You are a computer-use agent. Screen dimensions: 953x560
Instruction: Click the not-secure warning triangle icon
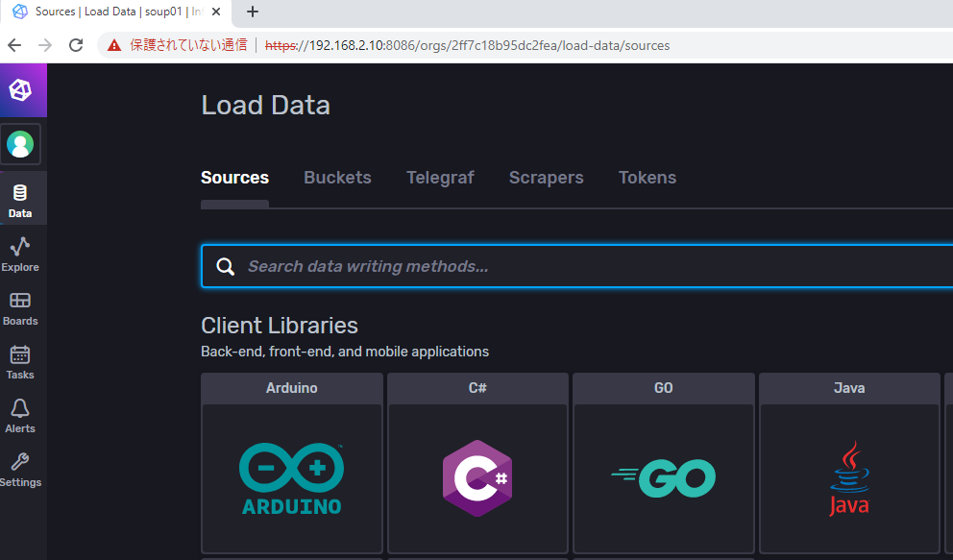(114, 45)
